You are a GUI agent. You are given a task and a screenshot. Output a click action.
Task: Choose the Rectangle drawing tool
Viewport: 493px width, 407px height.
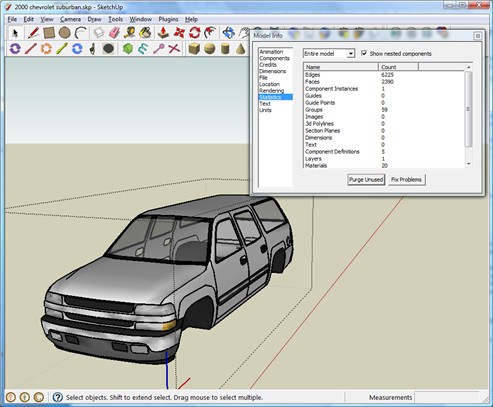(x=49, y=33)
